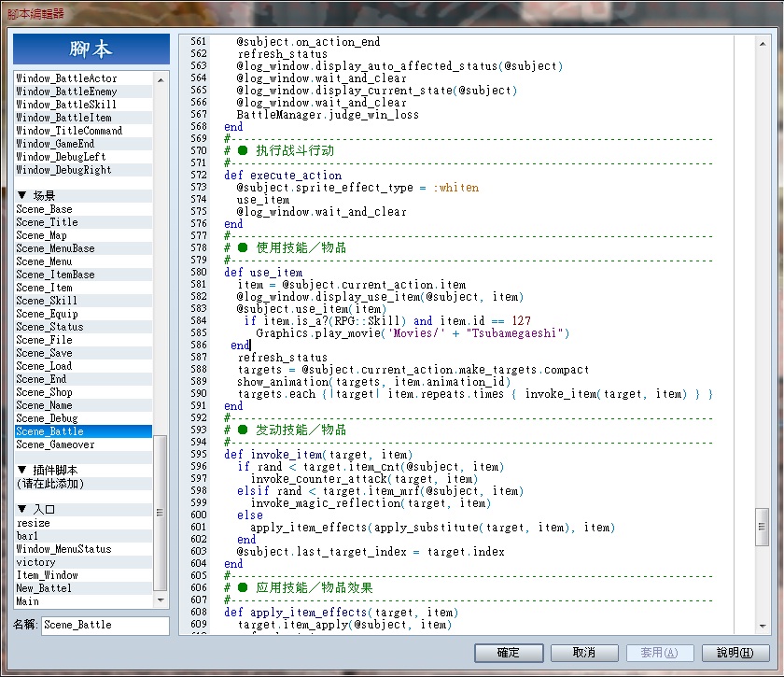Open the Scene_Map script

point(83,235)
